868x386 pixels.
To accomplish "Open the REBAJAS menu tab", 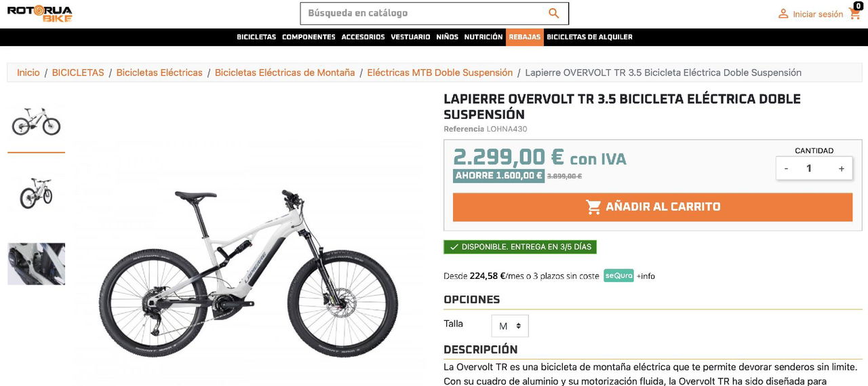I will click(525, 37).
